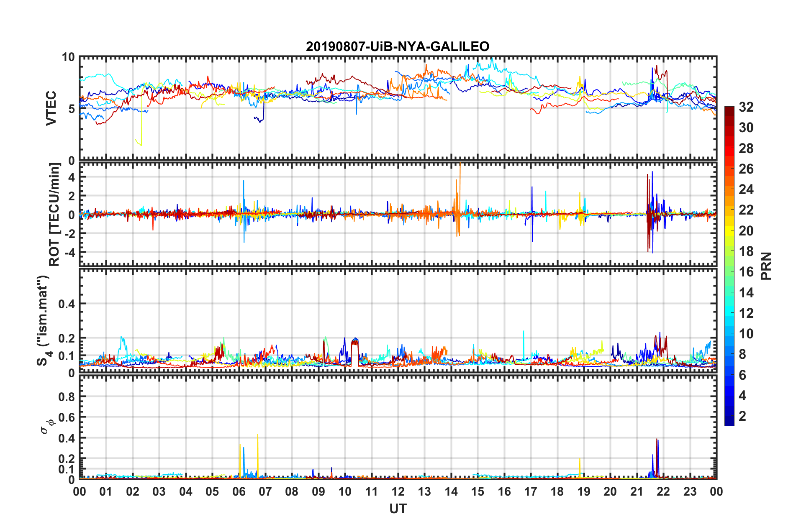This screenshot has height=532, width=796.
Task: Click UT axis hour label "06"
Action: click(239, 491)
